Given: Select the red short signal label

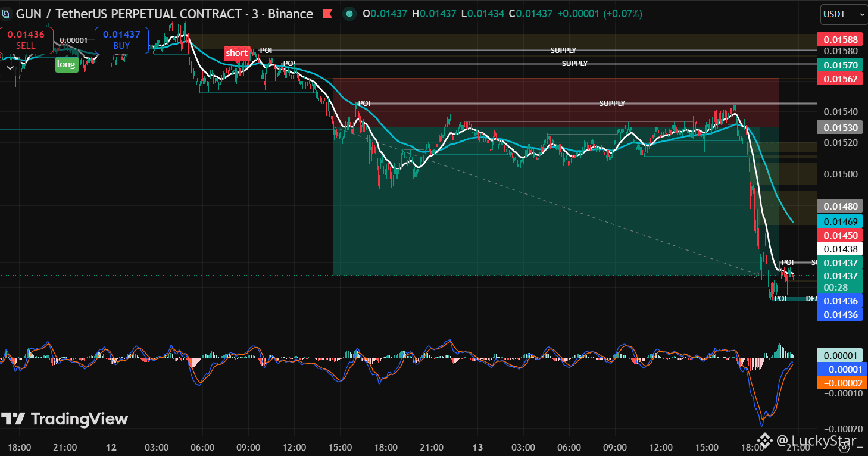Looking at the screenshot, I should pos(236,53).
